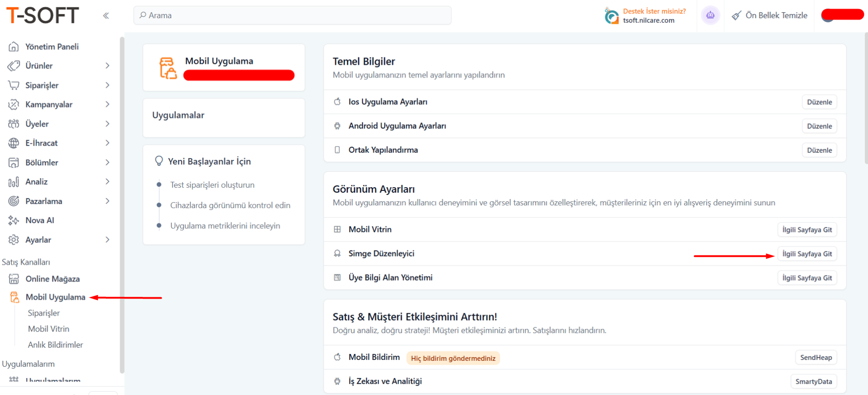Select Siparişler under Mobil Uygulama
The width and height of the screenshot is (868, 395).
click(x=44, y=313)
